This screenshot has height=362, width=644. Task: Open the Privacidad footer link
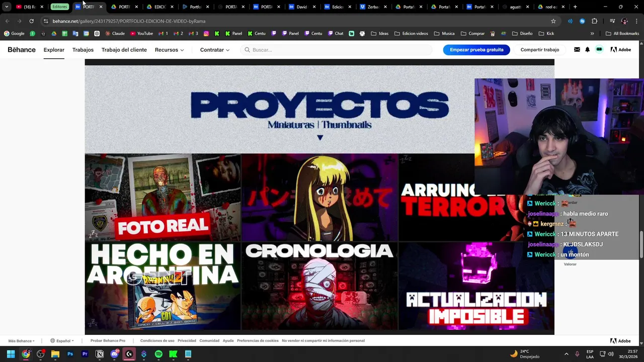(x=187, y=341)
